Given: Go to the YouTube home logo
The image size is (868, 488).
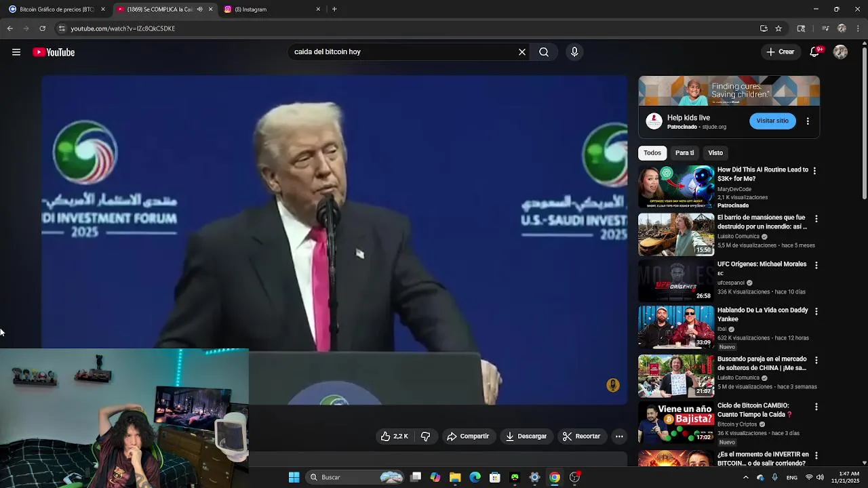Looking at the screenshot, I should pos(54,52).
